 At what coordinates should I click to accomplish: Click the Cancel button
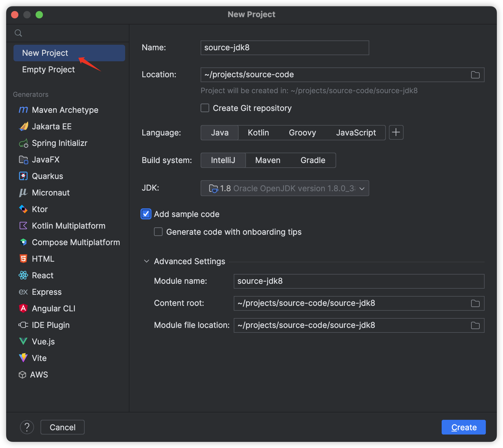click(63, 427)
